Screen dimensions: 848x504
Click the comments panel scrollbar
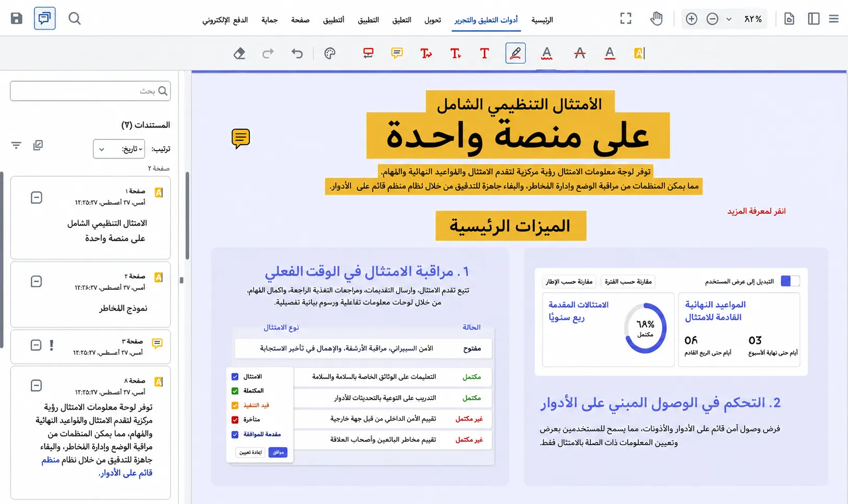click(187, 215)
